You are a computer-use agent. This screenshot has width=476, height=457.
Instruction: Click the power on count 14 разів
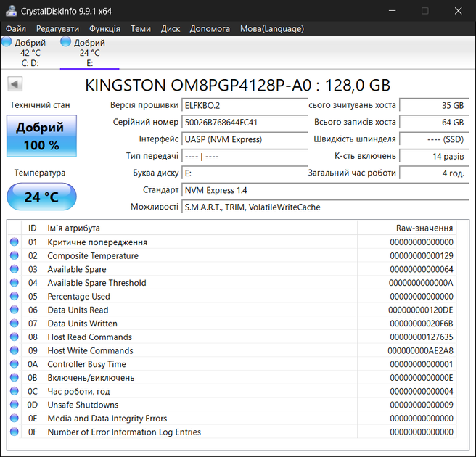434,157
